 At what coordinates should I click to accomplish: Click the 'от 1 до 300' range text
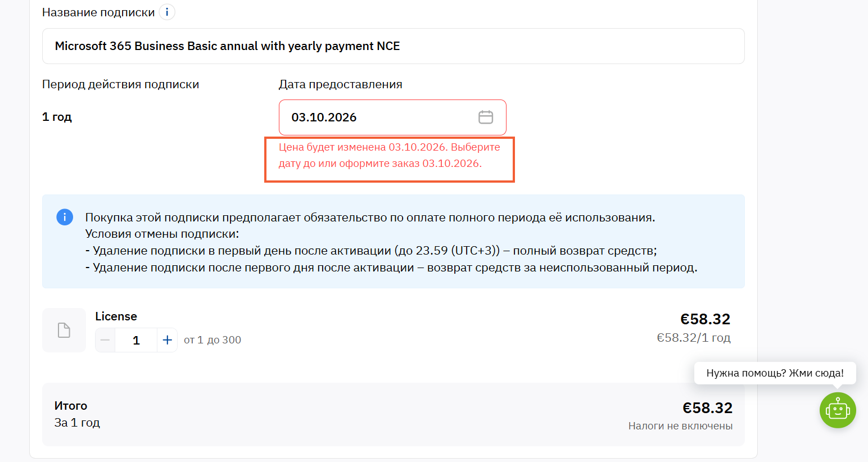click(213, 340)
